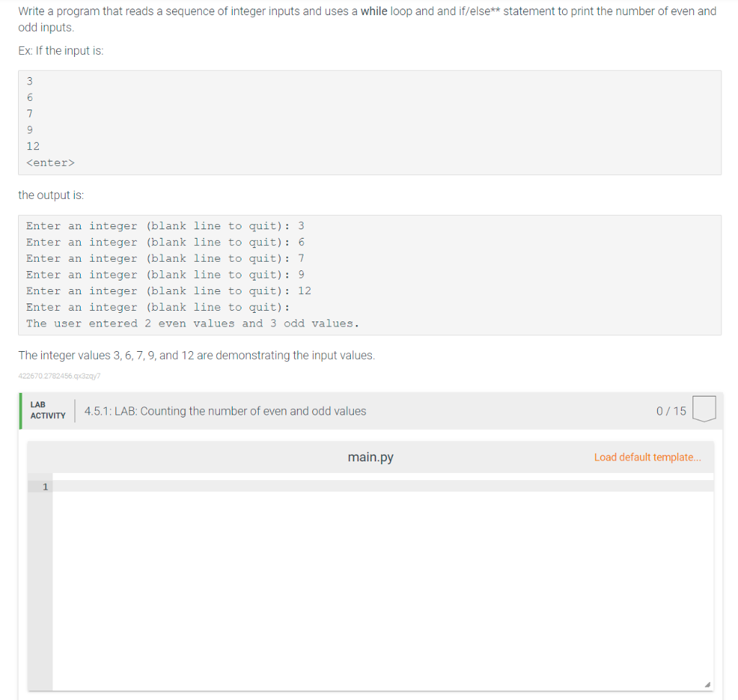Click the main.py tab header

(370, 456)
